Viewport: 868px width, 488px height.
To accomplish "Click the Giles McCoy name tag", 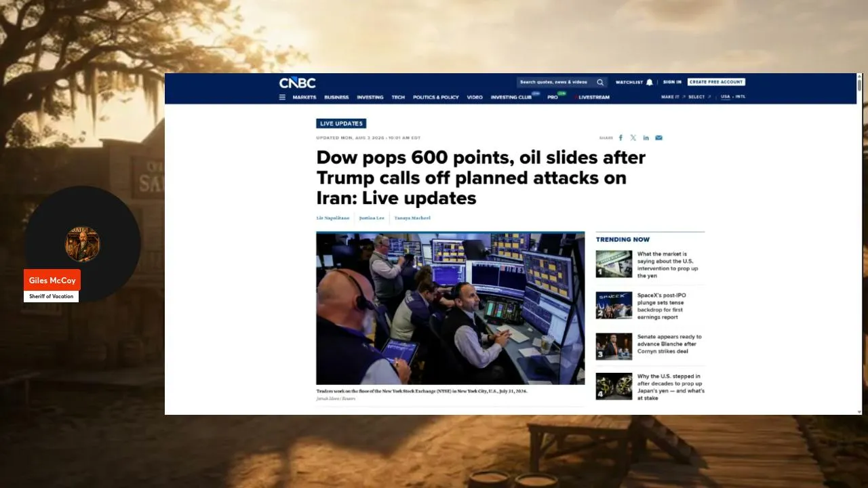I will coord(52,281).
